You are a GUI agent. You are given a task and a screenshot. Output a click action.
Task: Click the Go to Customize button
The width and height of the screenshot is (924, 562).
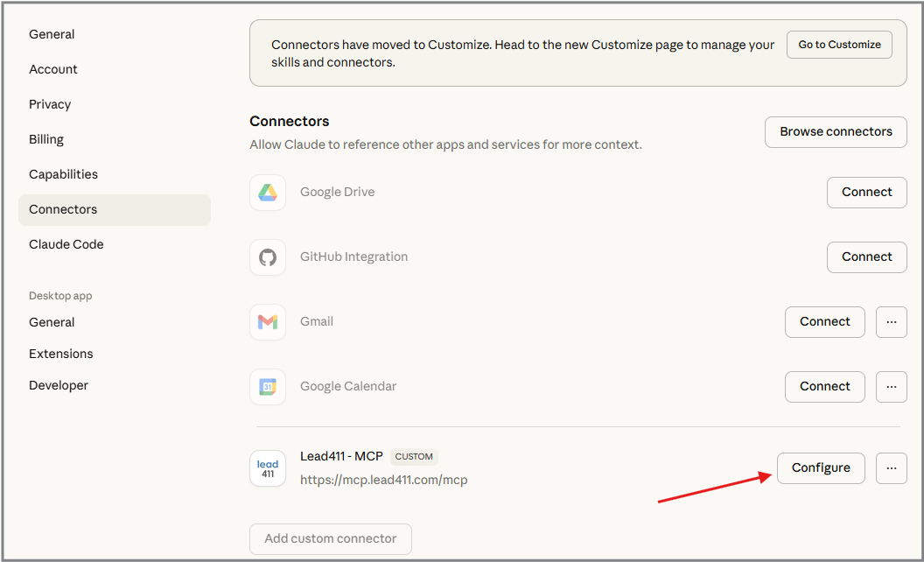coord(839,45)
